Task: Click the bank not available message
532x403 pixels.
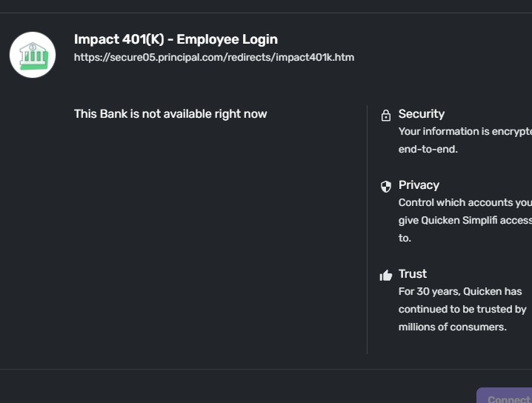Action: (170, 114)
